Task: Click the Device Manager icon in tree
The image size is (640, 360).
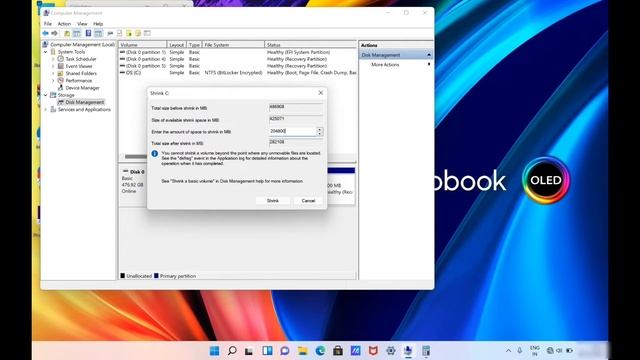Action: (60, 88)
